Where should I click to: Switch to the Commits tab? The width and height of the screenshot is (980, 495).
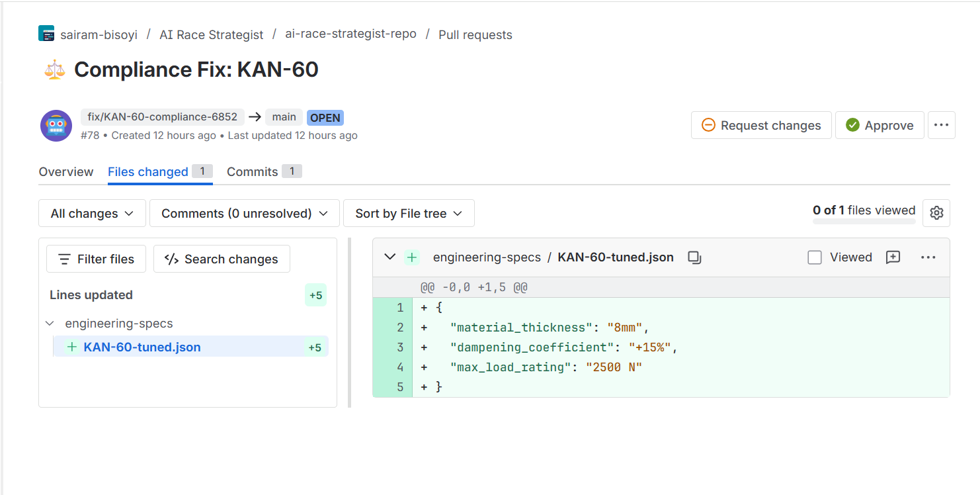tap(253, 171)
